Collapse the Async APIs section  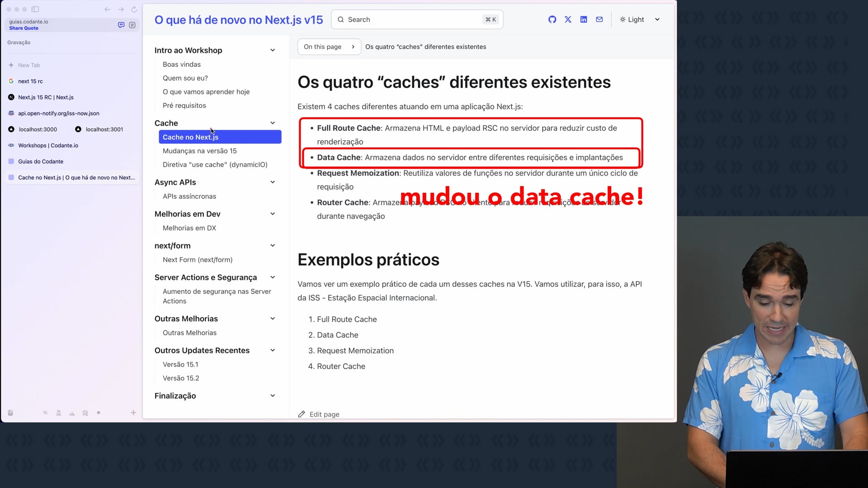(273, 182)
